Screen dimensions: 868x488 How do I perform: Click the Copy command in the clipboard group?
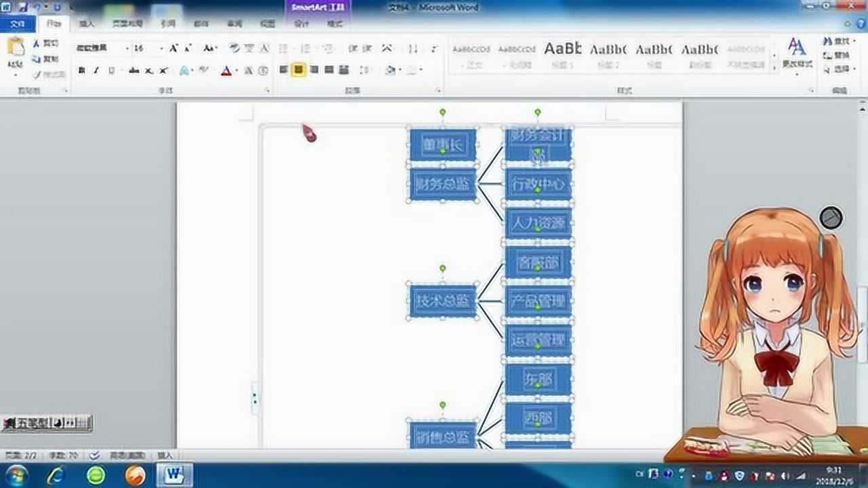click(45, 59)
